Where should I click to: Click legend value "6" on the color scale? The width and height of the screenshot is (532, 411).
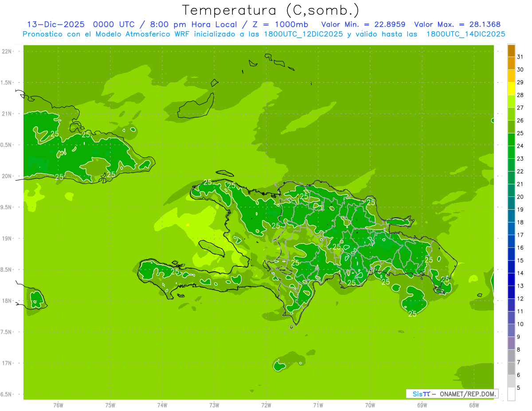pyautogui.click(x=519, y=375)
